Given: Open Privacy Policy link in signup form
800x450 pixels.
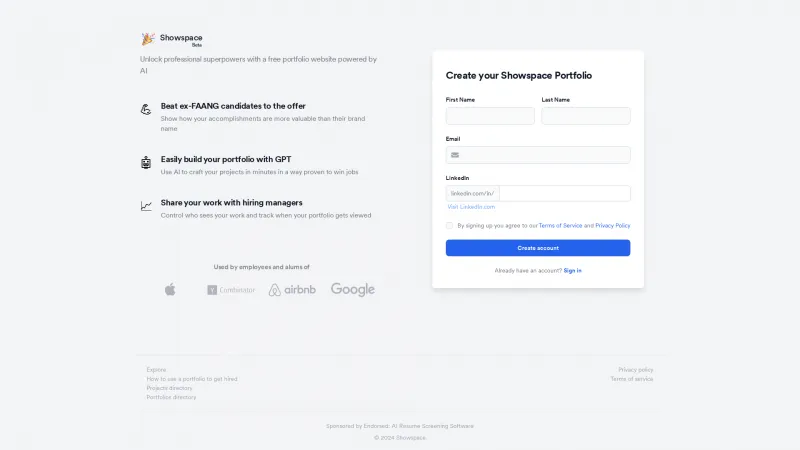Looking at the screenshot, I should [x=613, y=226].
